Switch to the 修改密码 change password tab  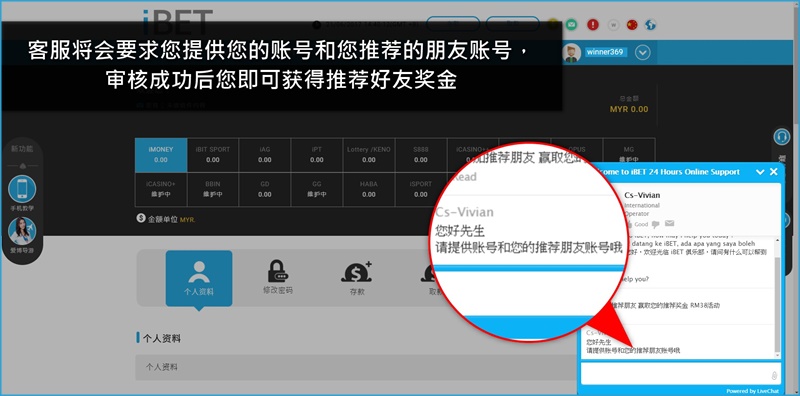click(x=278, y=278)
